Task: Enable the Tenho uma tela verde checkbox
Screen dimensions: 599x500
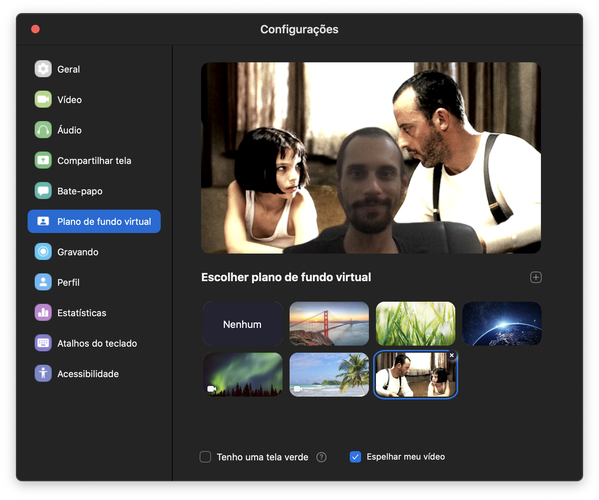Action: tap(205, 457)
